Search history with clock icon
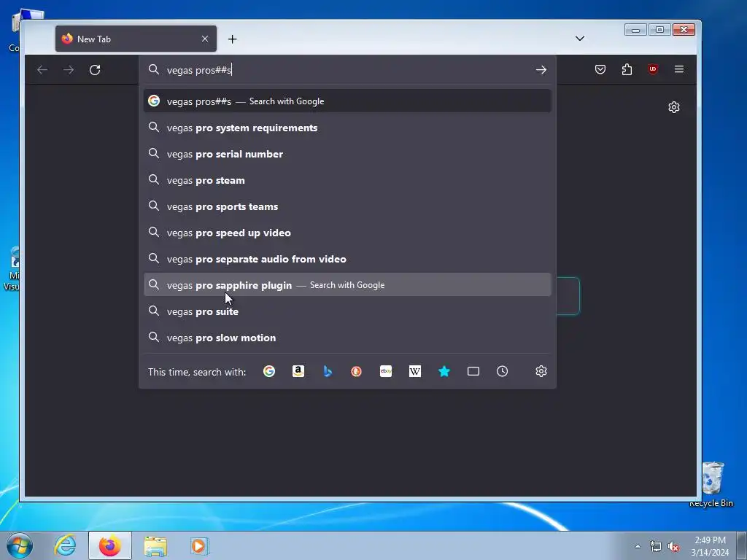 tap(502, 371)
